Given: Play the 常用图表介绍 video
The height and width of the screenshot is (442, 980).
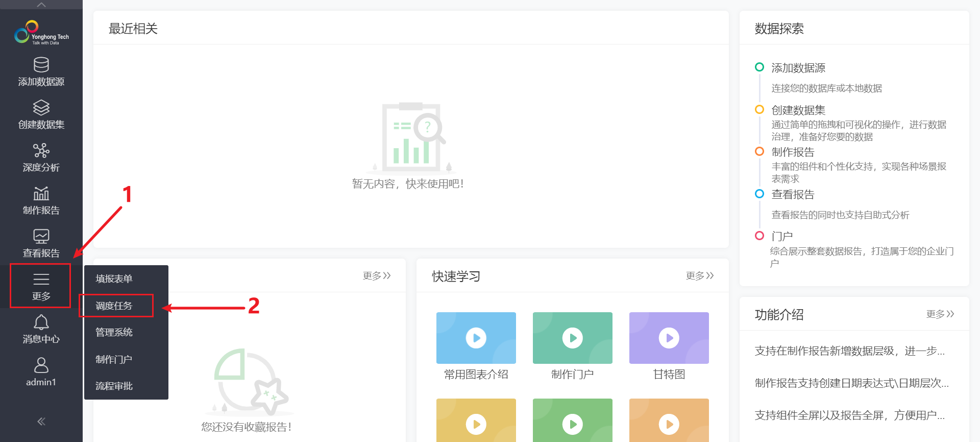Looking at the screenshot, I should coord(476,338).
